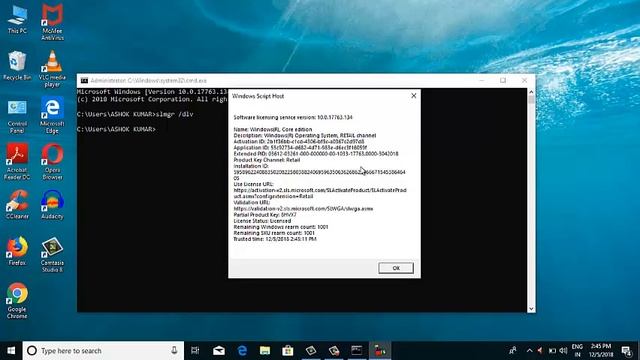Open Google Chrome desktop shortcut
The image size is (640, 360).
pos(17,301)
